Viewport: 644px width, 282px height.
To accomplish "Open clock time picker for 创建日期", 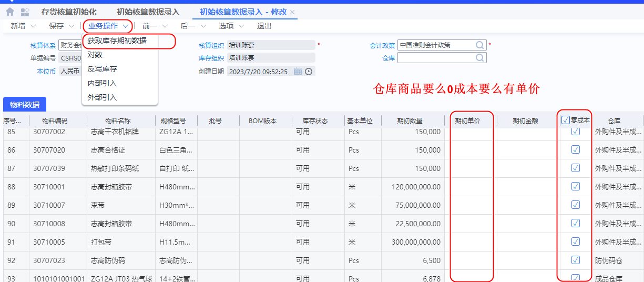I will point(309,72).
